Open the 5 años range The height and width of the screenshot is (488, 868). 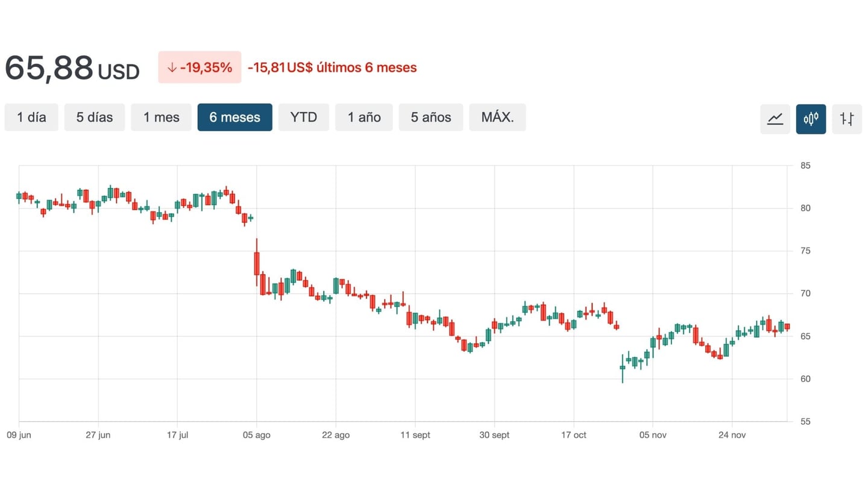pos(431,117)
